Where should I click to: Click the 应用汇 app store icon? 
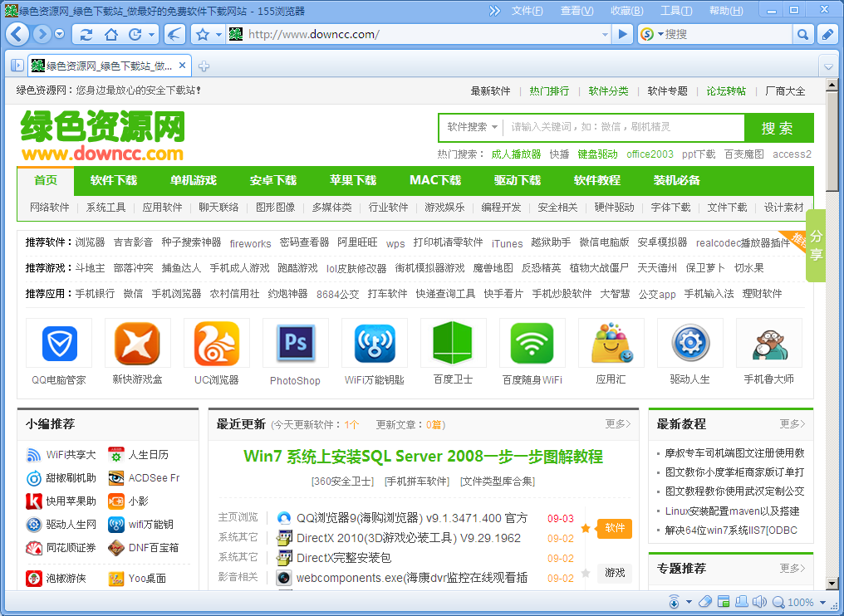point(611,342)
